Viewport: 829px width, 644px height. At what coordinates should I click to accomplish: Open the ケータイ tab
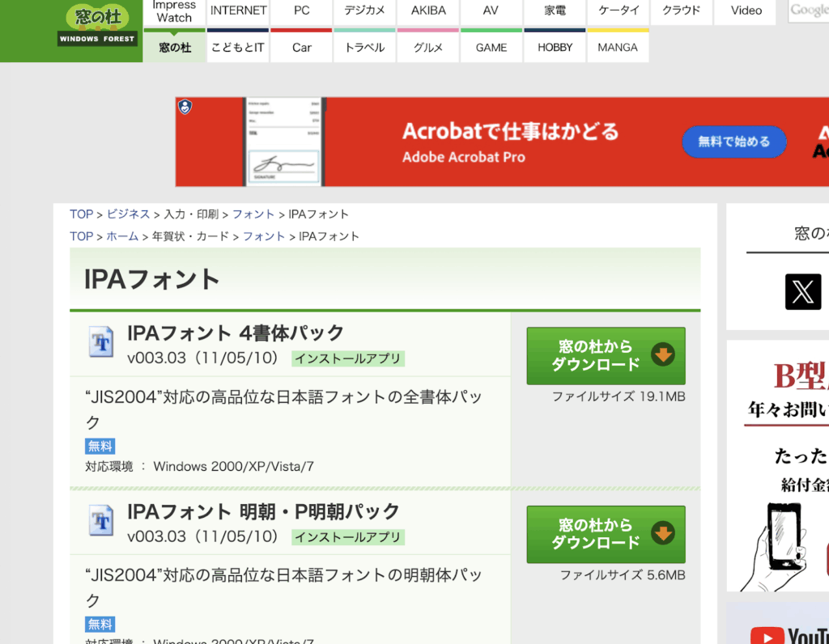point(618,11)
